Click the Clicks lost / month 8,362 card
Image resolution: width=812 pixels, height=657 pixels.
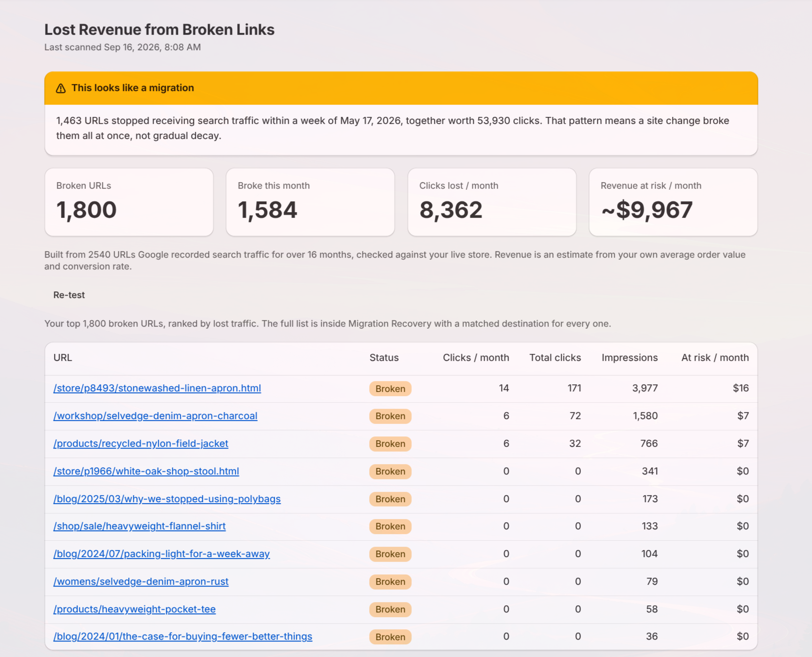(492, 202)
